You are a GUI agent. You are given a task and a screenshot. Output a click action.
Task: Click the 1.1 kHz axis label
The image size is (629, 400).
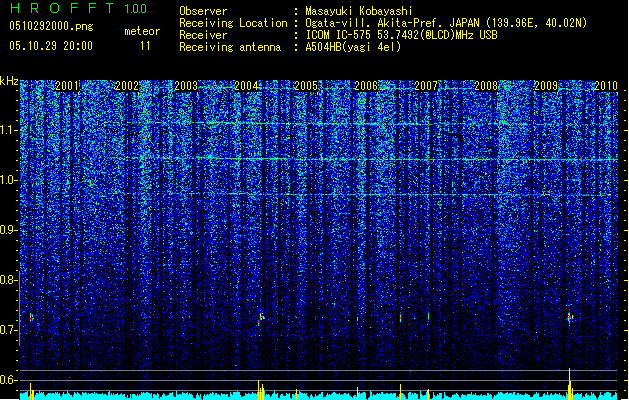point(9,130)
